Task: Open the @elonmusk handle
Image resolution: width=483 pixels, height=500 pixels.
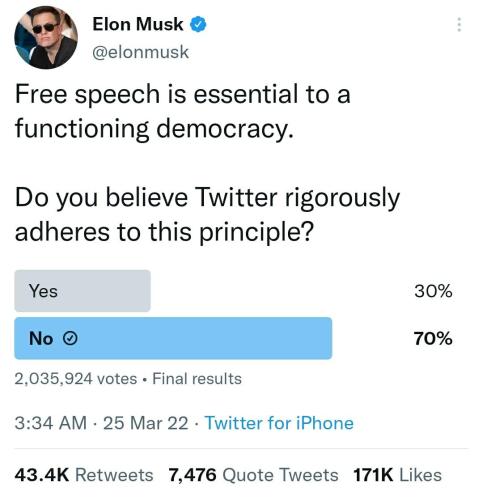Action: click(140, 52)
